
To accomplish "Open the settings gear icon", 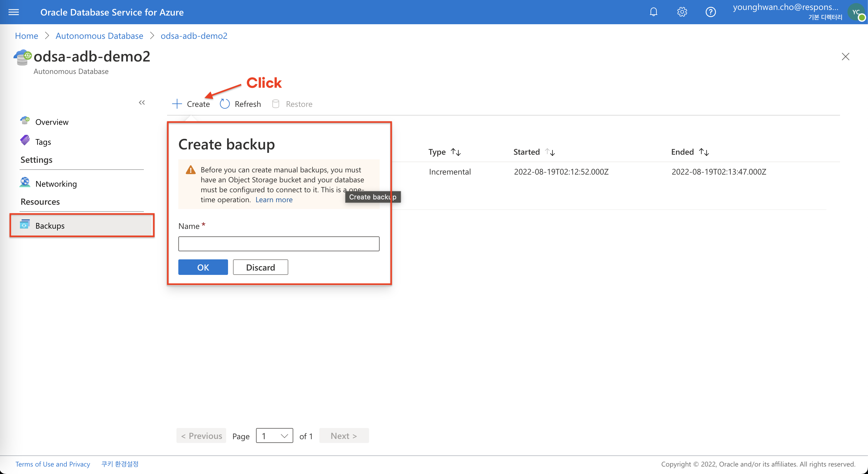I will click(x=682, y=12).
